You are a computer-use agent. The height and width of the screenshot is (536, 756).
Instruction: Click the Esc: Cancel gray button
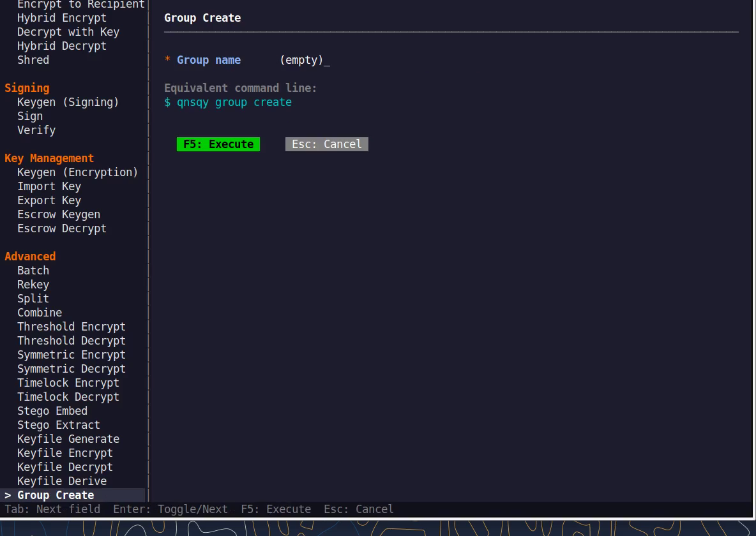coord(327,144)
